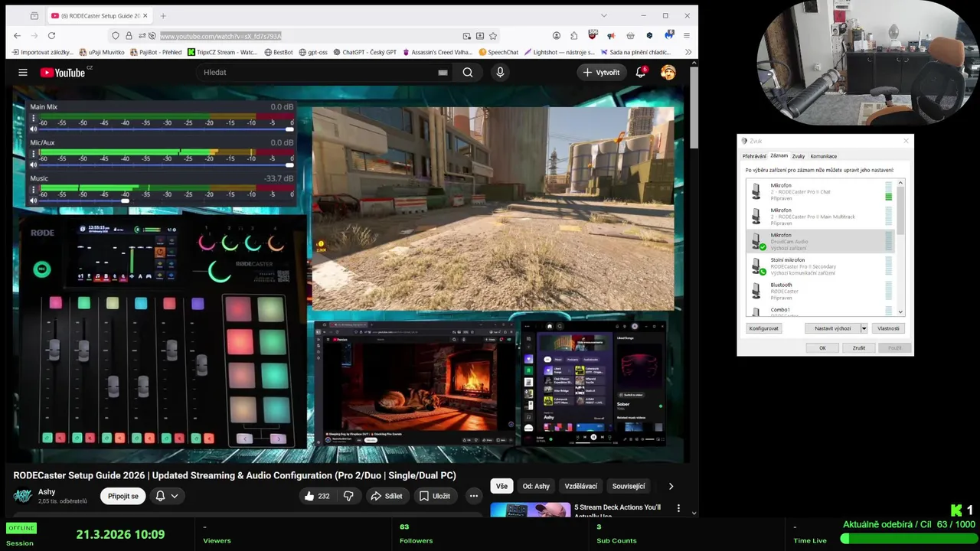
Task: Click the Sdílet share button
Action: point(387,496)
